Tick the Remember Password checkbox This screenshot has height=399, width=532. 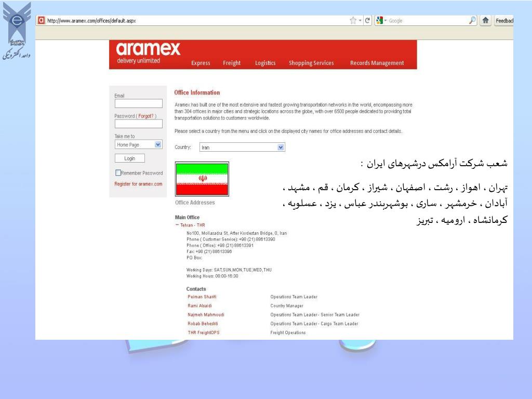point(118,172)
